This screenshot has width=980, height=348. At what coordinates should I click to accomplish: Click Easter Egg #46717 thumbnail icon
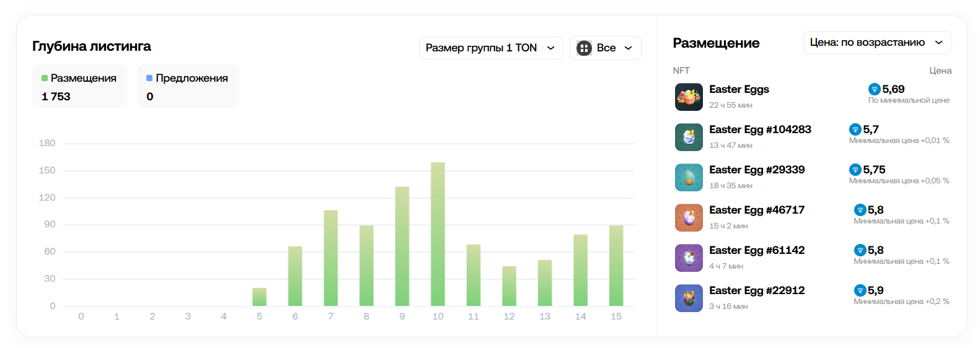pos(689,218)
